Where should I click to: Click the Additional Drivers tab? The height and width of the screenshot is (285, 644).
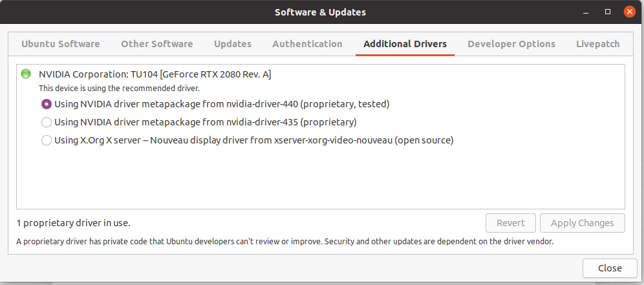(405, 44)
